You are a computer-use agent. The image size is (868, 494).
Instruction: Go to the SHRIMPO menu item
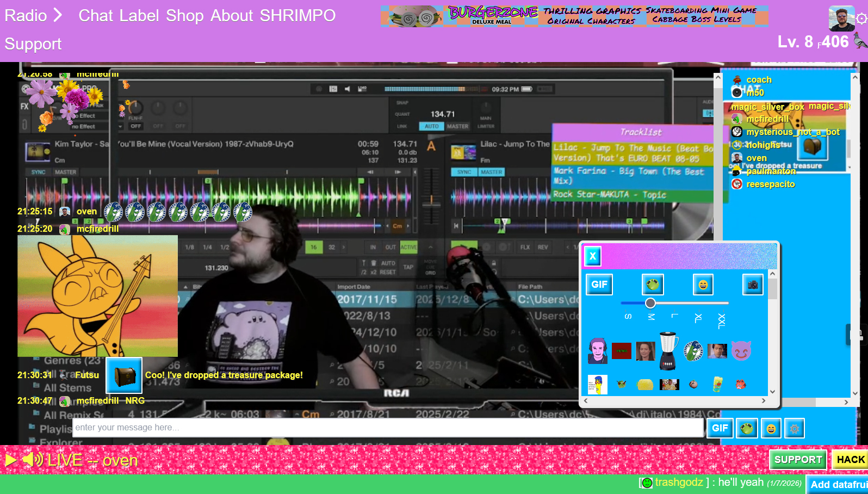pos(297,15)
